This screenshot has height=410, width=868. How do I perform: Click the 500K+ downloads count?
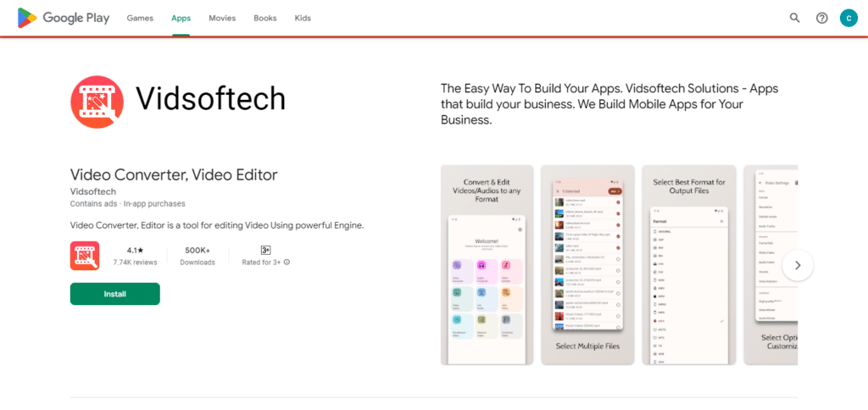point(198,250)
